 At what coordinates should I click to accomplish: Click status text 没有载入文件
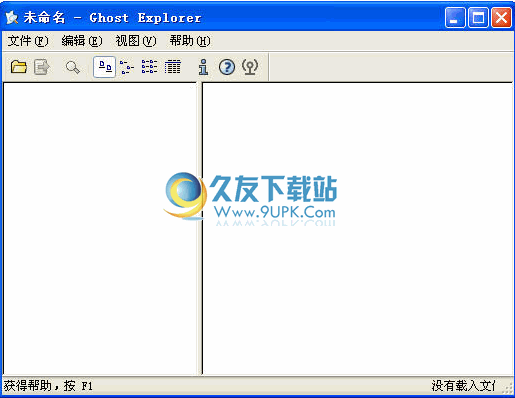coord(463,386)
